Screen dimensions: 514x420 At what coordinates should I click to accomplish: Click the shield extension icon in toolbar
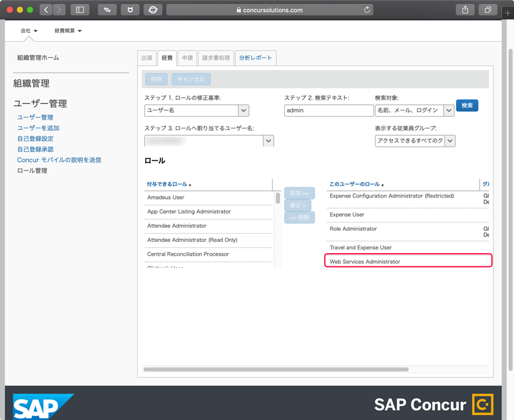coord(130,10)
